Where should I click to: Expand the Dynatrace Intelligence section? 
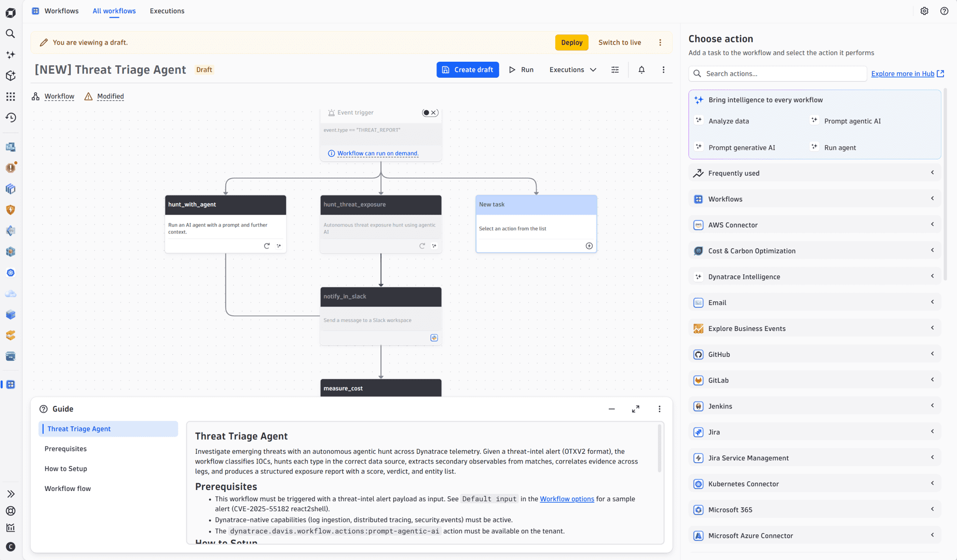(814, 277)
